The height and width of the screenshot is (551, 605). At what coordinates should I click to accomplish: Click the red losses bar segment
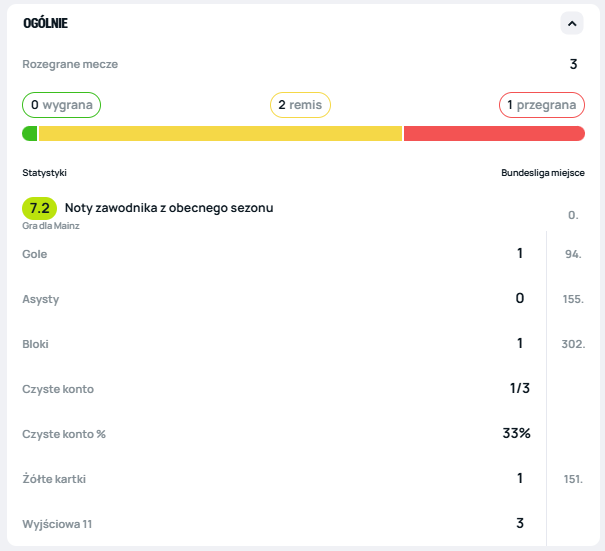pyautogui.click(x=494, y=134)
